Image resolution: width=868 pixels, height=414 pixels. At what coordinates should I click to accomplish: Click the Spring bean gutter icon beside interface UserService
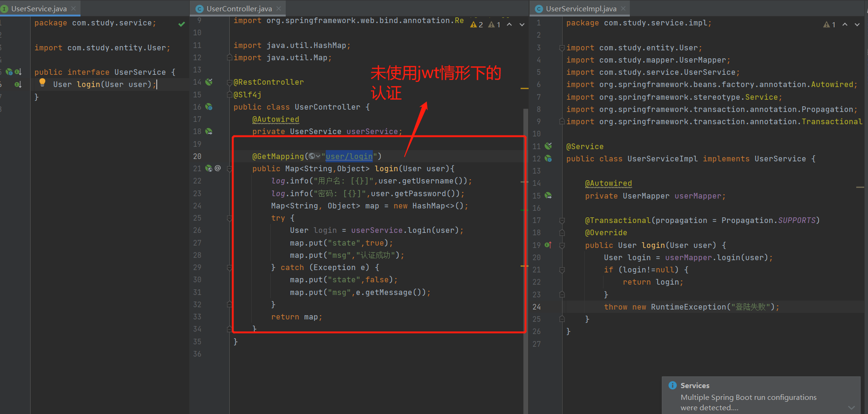tap(9, 72)
